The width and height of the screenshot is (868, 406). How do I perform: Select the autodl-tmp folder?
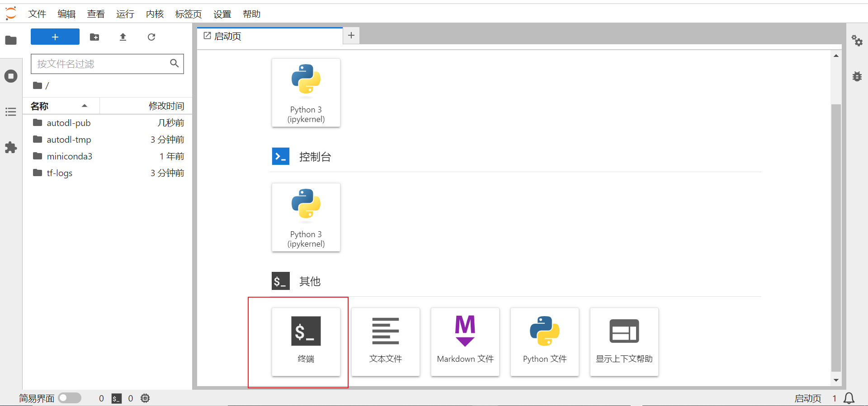pos(108,140)
